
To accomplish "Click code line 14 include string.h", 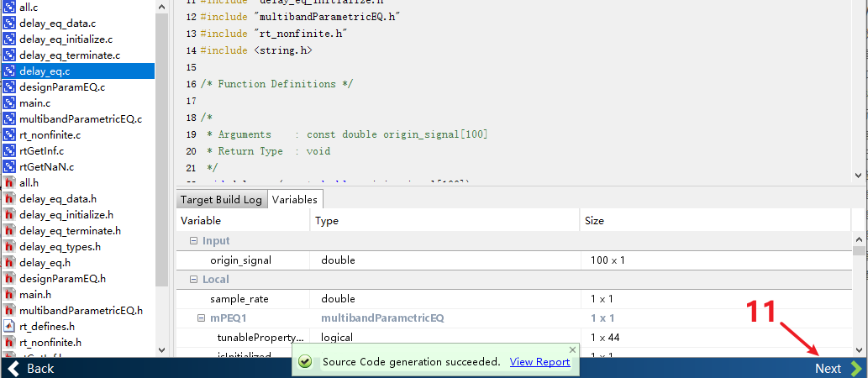I will (256, 50).
